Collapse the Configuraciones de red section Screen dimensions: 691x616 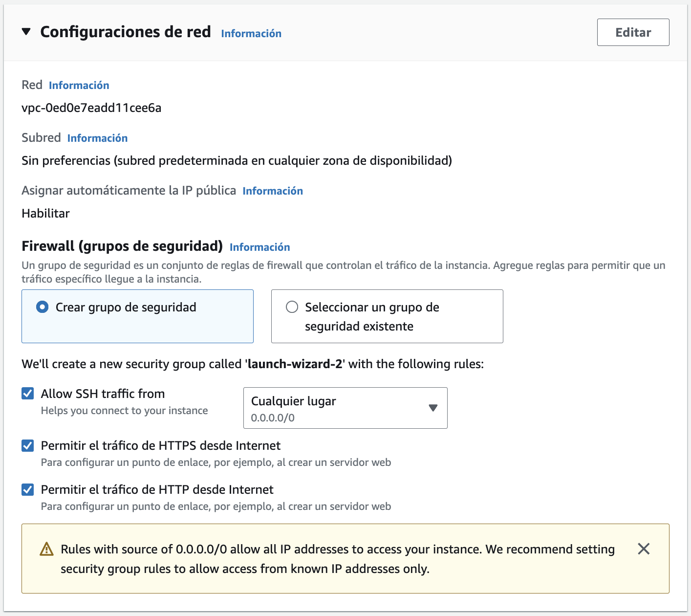click(26, 32)
